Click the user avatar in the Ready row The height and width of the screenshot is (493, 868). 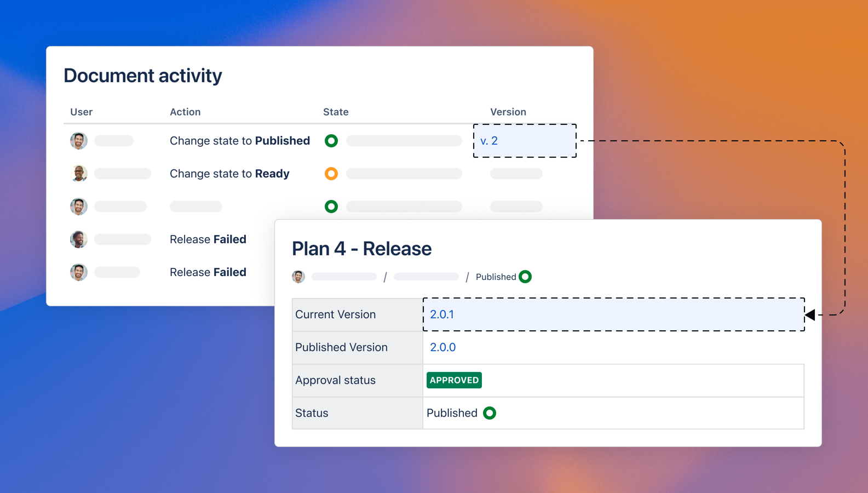click(x=79, y=174)
